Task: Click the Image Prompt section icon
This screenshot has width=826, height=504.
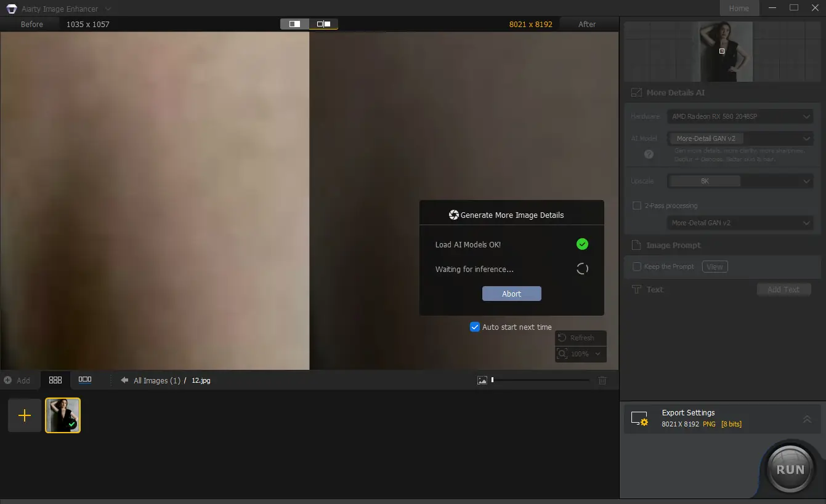Action: click(x=637, y=245)
